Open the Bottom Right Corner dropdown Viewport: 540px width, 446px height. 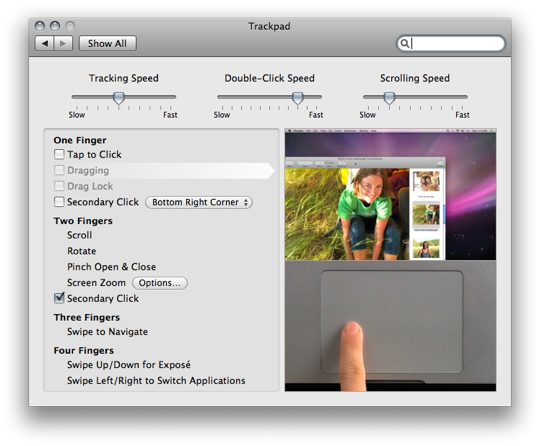coord(199,202)
